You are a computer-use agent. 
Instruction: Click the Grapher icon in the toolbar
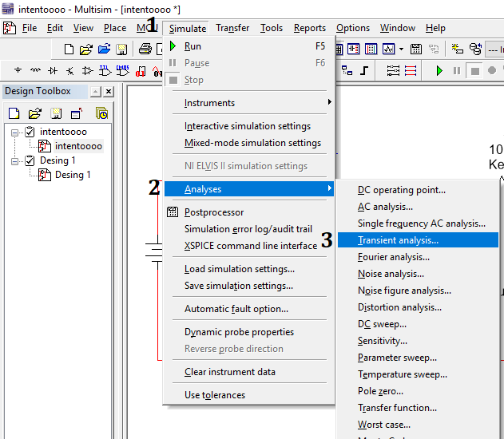click(x=389, y=49)
